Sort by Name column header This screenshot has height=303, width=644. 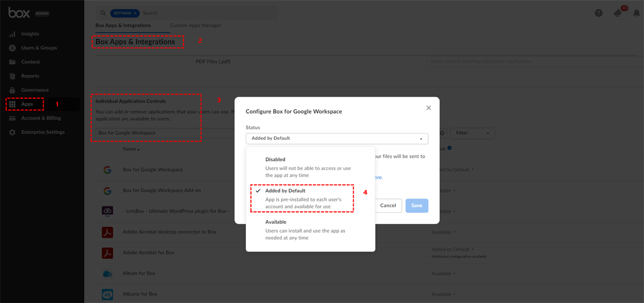click(131, 149)
